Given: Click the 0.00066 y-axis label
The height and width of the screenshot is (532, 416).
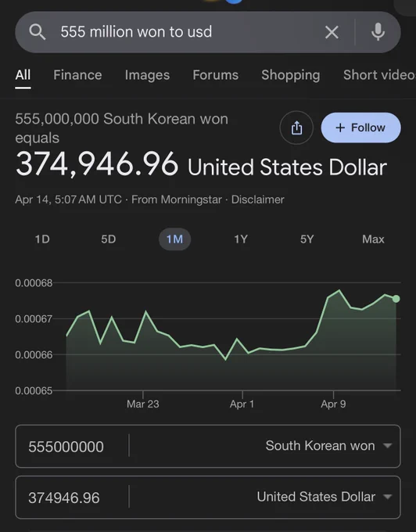Looking at the screenshot, I should [34, 355].
